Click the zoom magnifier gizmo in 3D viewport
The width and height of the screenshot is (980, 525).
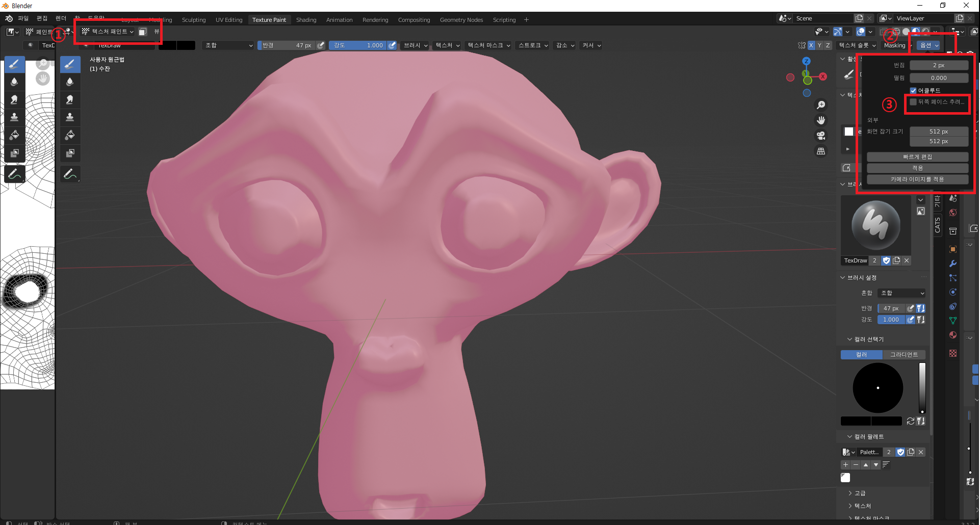pos(821,105)
